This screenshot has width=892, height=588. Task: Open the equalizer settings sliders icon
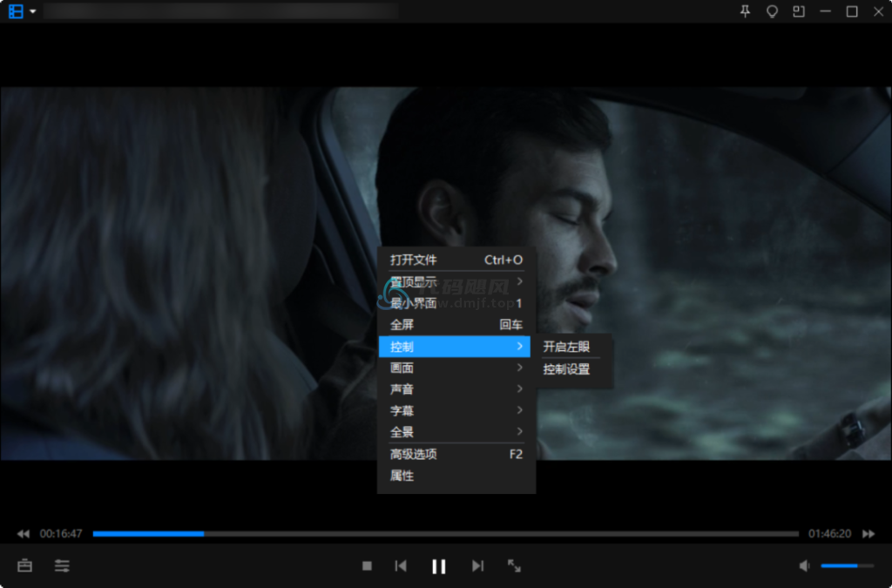coord(62,566)
